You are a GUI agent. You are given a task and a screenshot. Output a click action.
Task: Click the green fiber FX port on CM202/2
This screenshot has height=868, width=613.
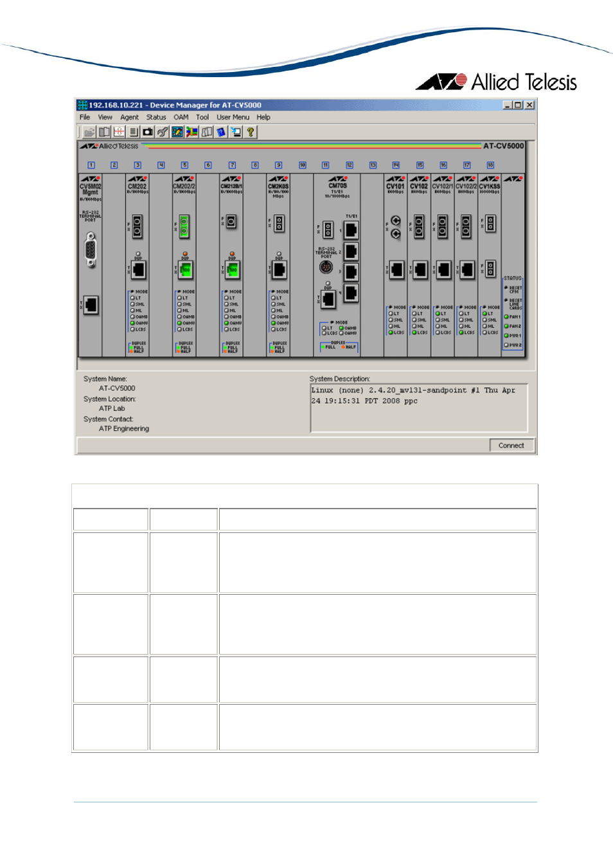click(184, 226)
